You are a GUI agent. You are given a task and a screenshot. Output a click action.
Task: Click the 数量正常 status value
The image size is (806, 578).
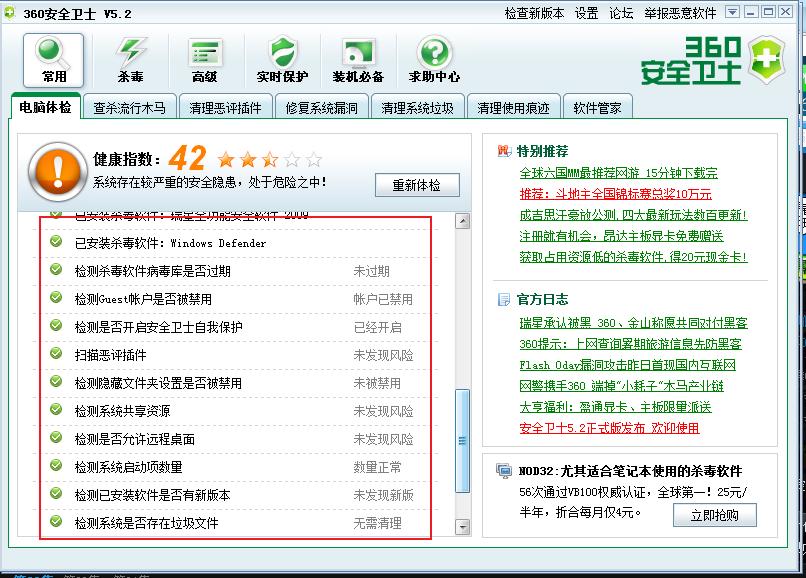point(377,467)
